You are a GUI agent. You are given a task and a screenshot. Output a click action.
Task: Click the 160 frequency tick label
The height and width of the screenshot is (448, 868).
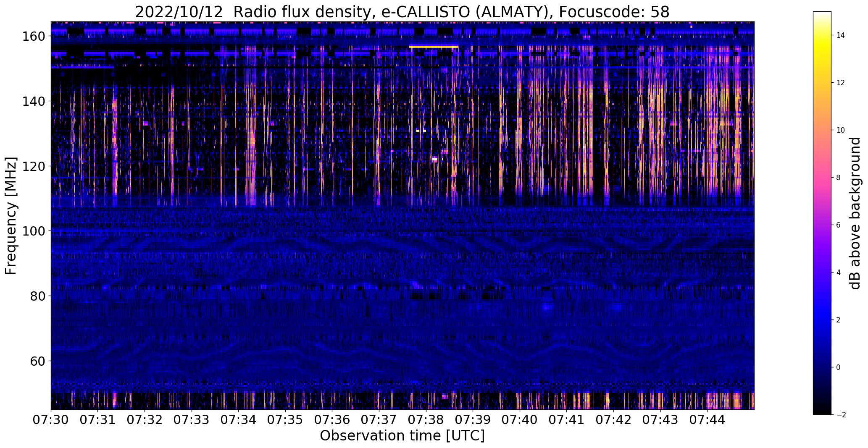coord(34,37)
